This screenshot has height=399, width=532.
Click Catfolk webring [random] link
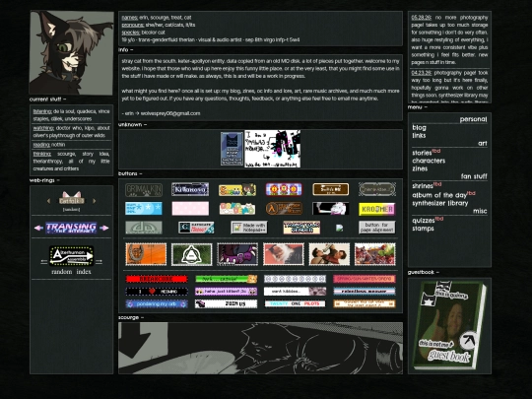point(71,209)
